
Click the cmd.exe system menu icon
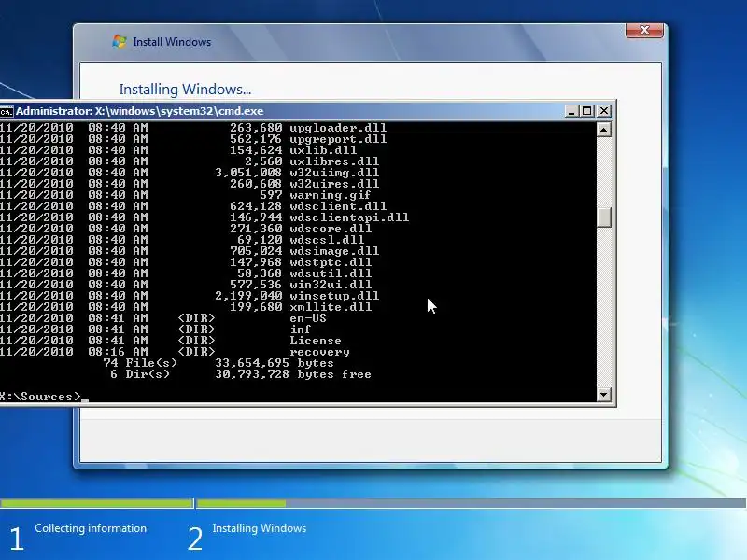coord(7,112)
